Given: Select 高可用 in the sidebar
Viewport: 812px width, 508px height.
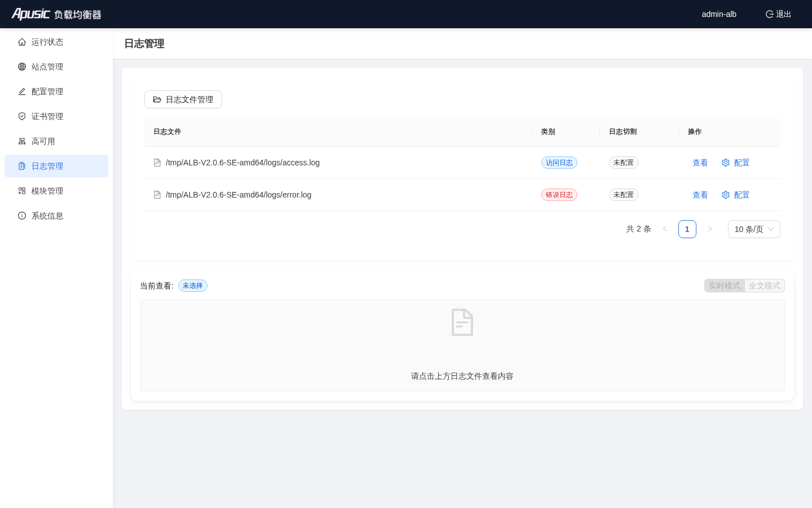Looking at the screenshot, I should pyautogui.click(x=56, y=141).
